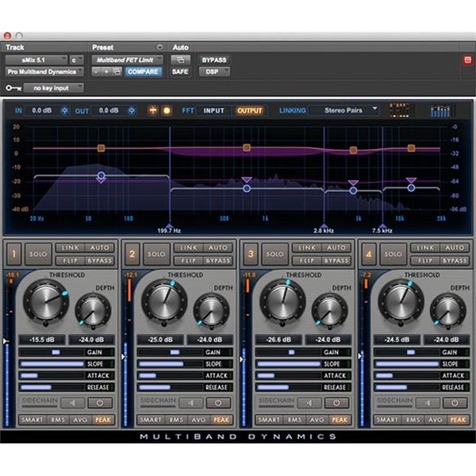Toggle band 4 sidechain power button
The width and height of the screenshot is (476, 476).
coord(455,403)
